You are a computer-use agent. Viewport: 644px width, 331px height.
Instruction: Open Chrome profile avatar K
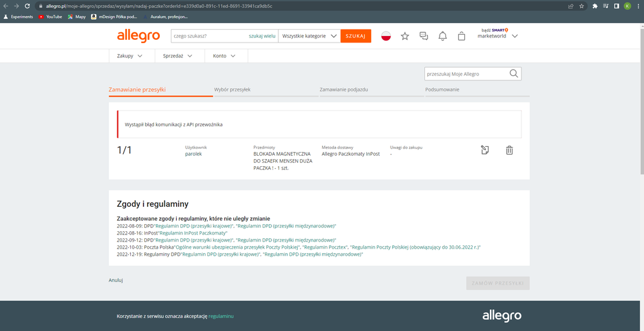tap(627, 6)
